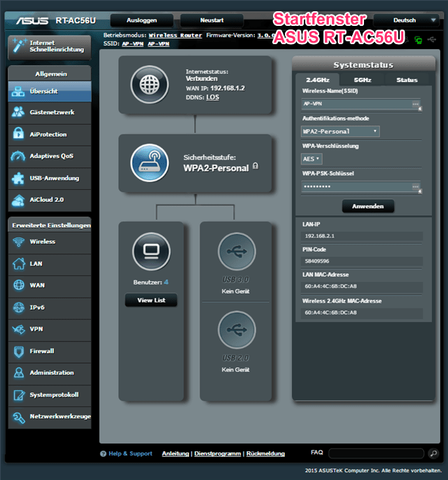Click the green network status icon in header
The image size is (448, 480).
[x=418, y=39]
